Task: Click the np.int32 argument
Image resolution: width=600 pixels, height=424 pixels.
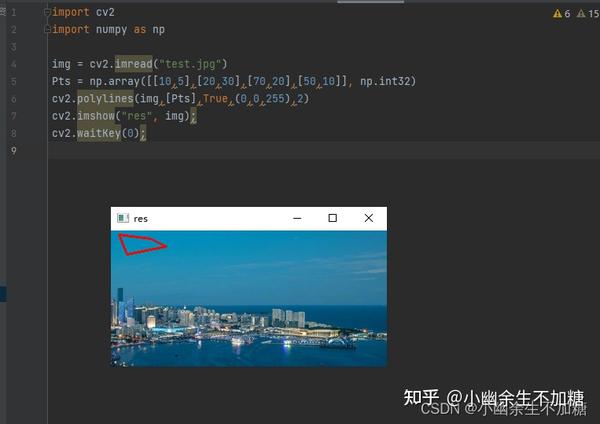Action: coord(385,81)
